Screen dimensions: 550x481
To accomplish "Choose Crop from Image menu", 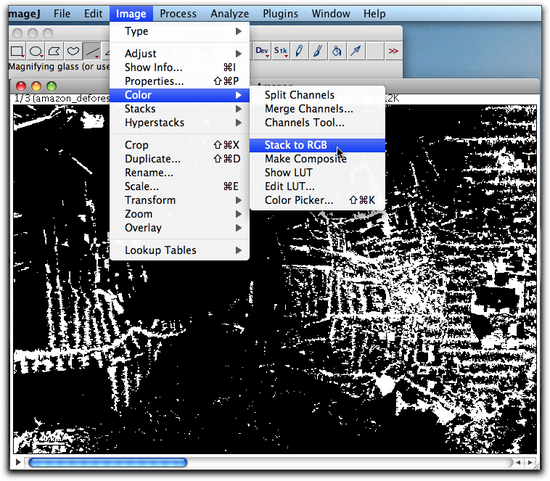I will 180,145.
